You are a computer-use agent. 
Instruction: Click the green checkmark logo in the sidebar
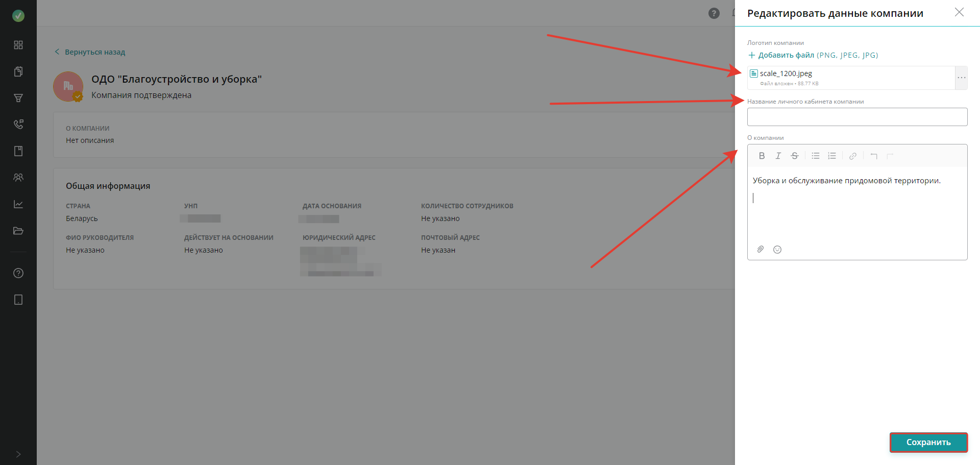[x=18, y=16]
